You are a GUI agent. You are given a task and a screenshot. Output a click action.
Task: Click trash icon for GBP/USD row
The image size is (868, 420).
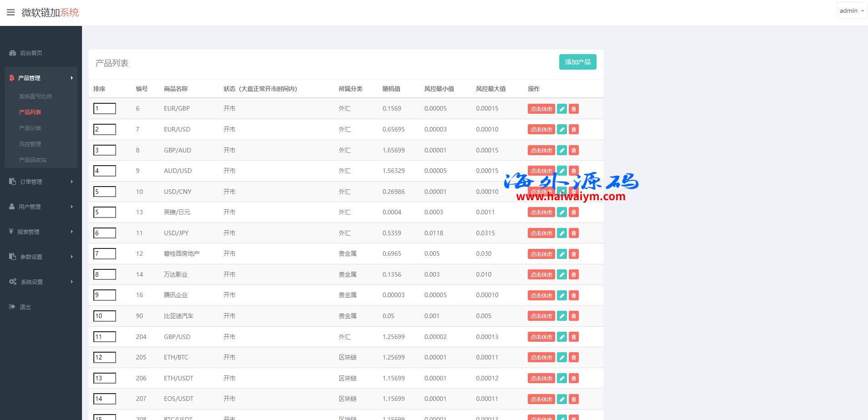[574, 337]
